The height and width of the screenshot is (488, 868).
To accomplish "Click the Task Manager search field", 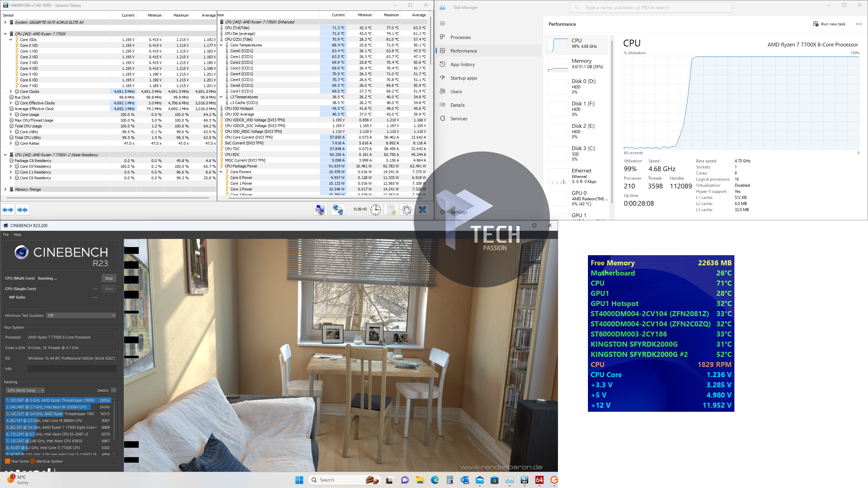I will click(651, 7).
